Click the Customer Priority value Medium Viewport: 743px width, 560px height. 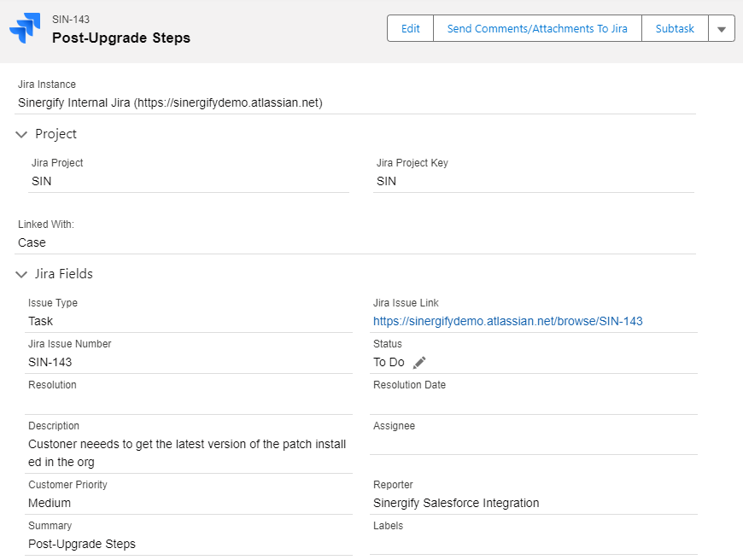[x=50, y=503]
